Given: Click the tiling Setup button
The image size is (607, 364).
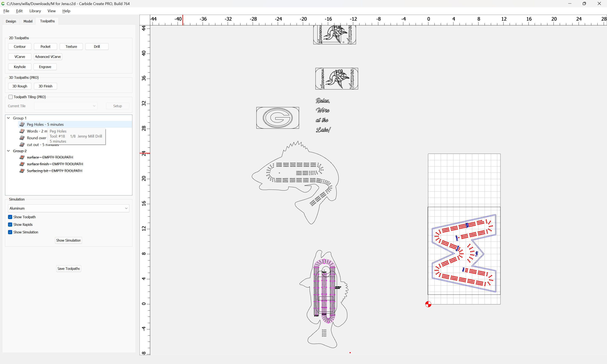Looking at the screenshot, I should point(118,106).
